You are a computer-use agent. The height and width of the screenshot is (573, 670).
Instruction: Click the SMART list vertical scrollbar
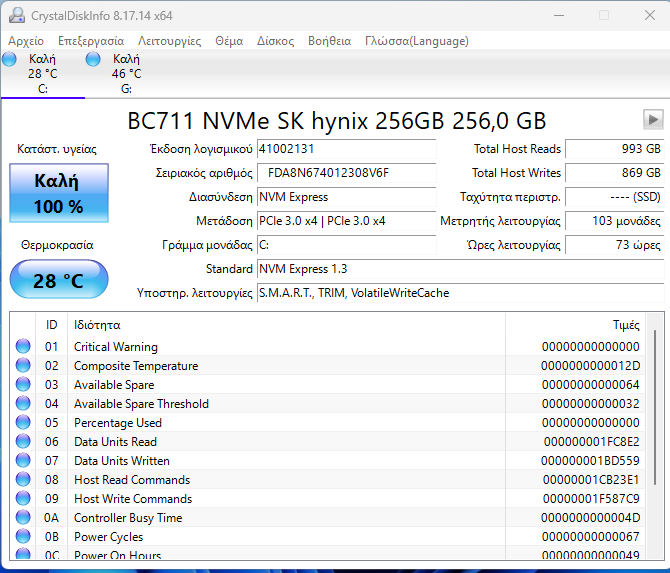pos(655,407)
